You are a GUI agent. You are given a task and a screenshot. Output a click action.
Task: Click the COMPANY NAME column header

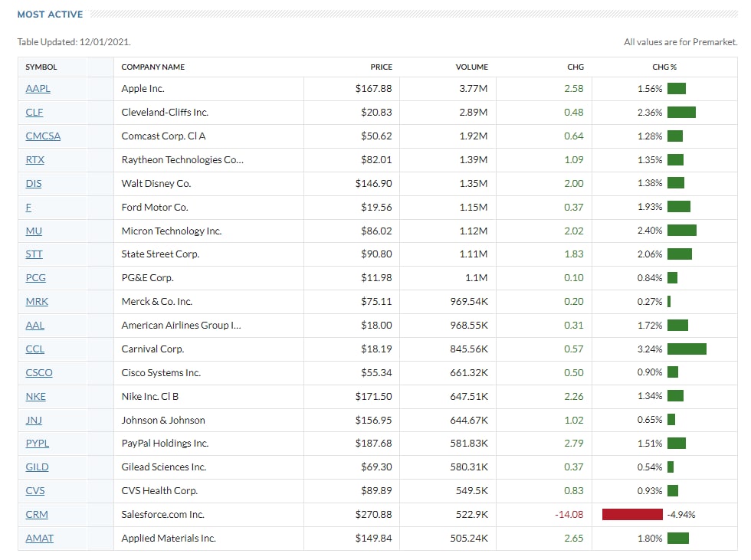point(152,67)
